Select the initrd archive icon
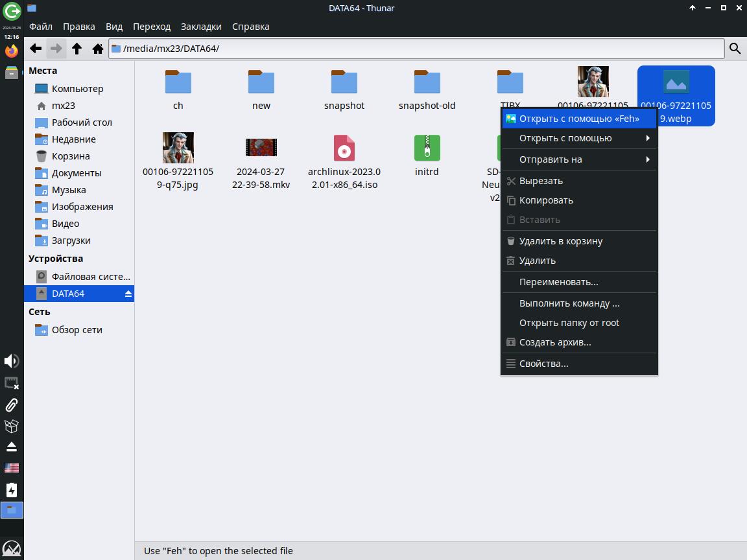The height and width of the screenshot is (560, 747). 427,148
